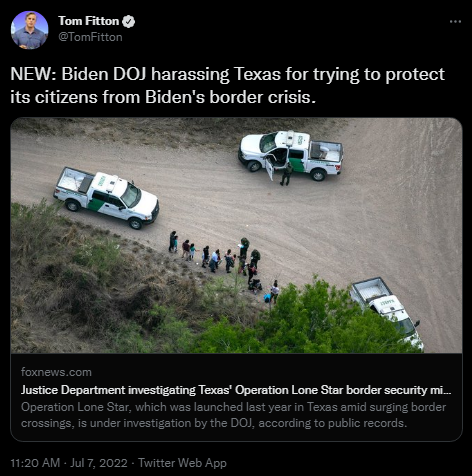Open Tom Fitton's profile avatar

coord(29,30)
